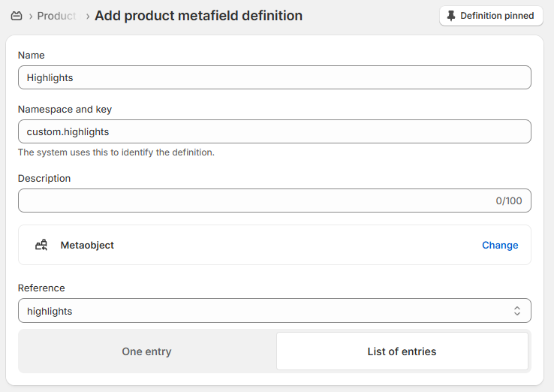Click the metafields home icon in breadcrumb
This screenshot has height=392, width=554.
[17, 16]
